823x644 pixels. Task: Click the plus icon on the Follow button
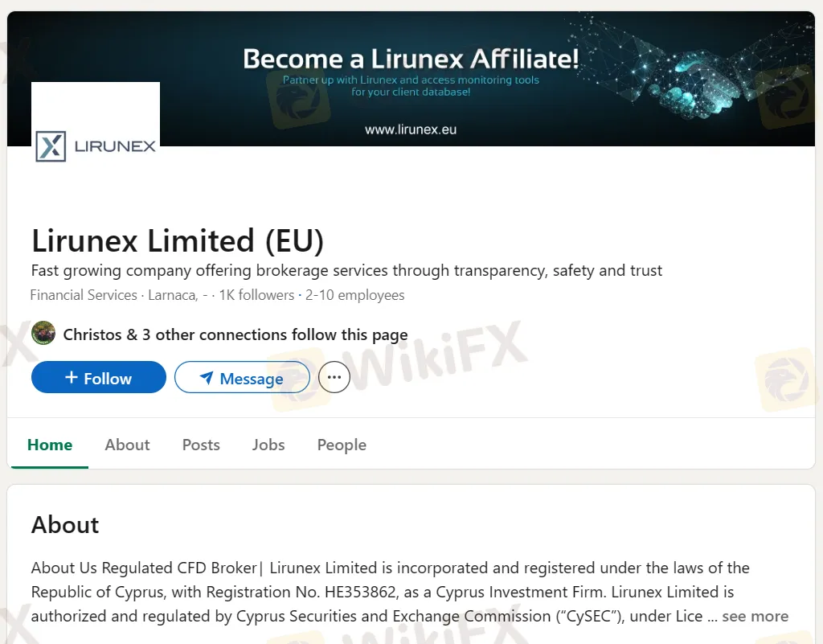pyautogui.click(x=72, y=377)
